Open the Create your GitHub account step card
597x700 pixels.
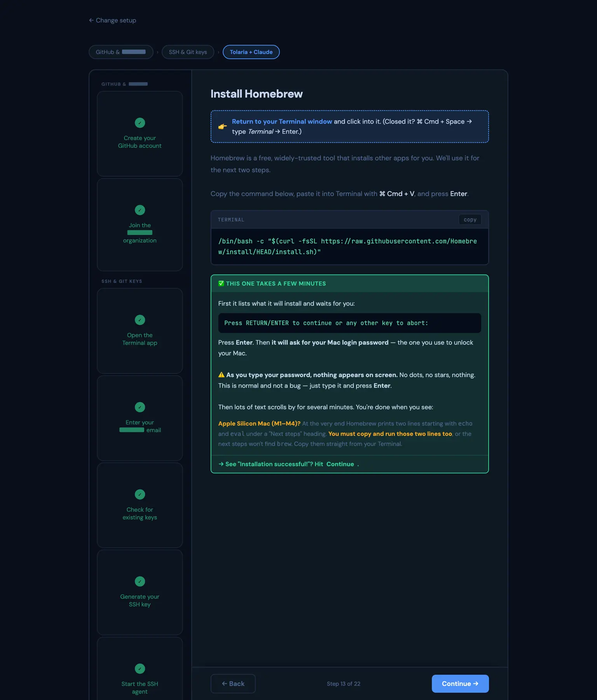140,134
